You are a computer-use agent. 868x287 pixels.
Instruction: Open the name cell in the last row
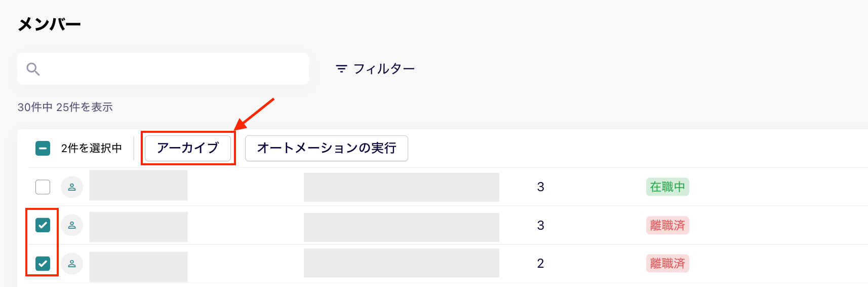point(138,267)
